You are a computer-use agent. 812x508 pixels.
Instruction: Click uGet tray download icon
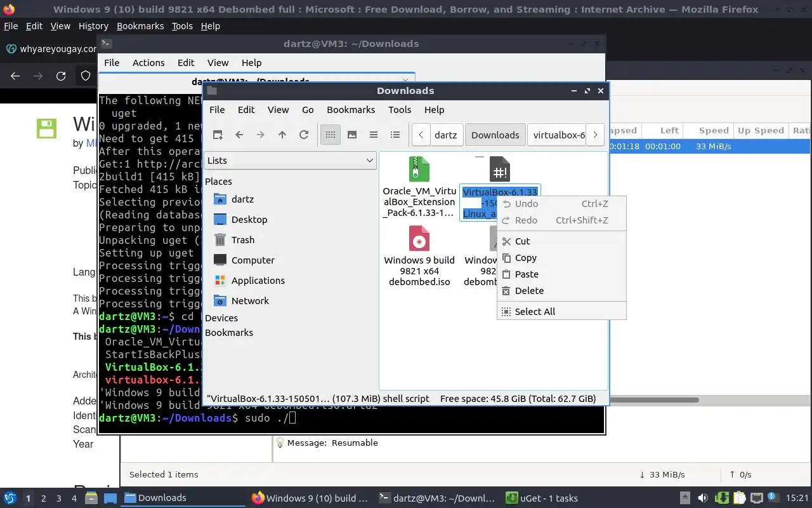click(723, 498)
